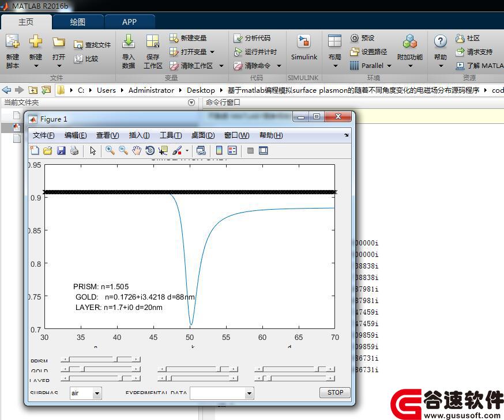The height and width of the screenshot is (420, 504).
Task: Open the View (查看) menu in Figure 1
Action: (x=108, y=135)
